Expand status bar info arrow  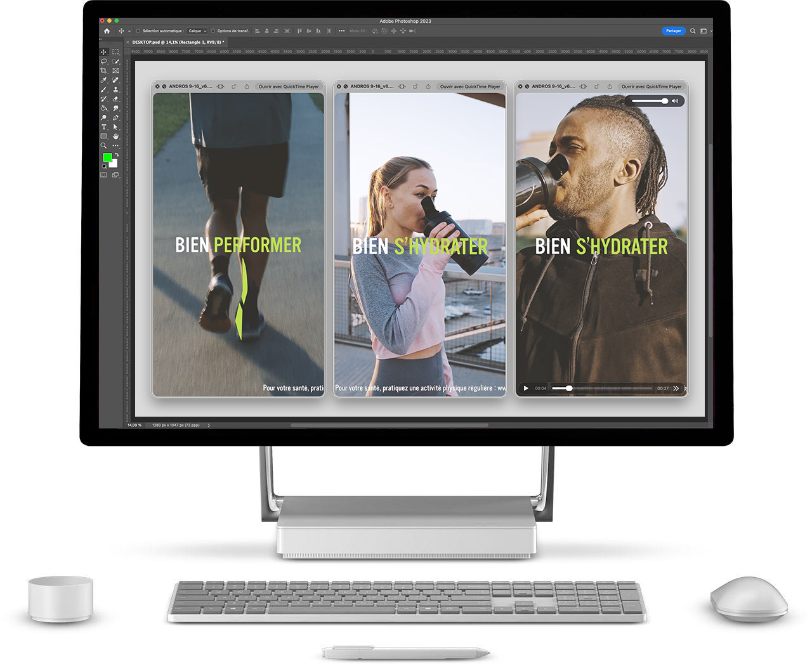209,426
